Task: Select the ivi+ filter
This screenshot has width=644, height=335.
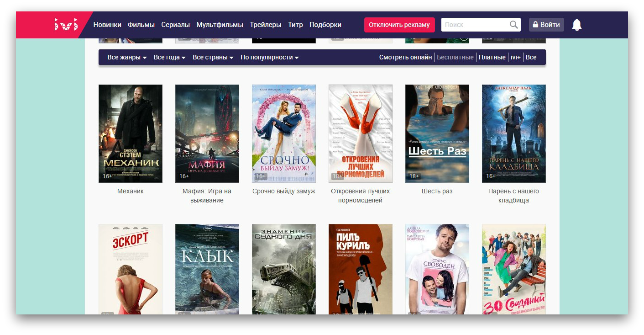Action: point(515,57)
